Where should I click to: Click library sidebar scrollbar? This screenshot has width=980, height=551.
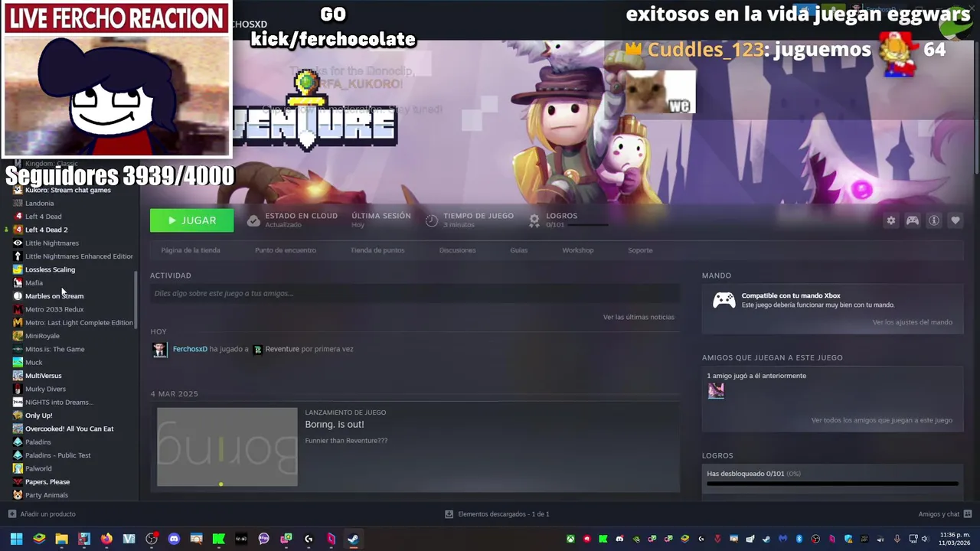[x=136, y=298]
